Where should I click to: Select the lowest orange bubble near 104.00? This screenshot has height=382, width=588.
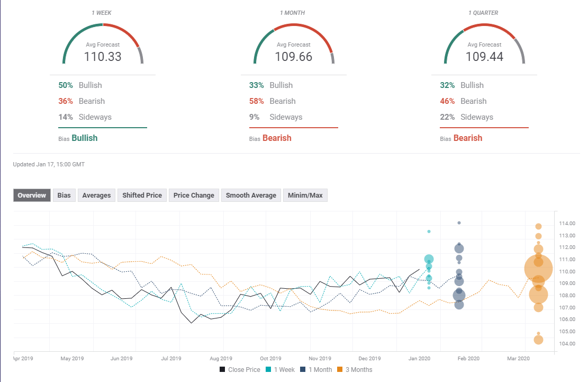point(538,340)
